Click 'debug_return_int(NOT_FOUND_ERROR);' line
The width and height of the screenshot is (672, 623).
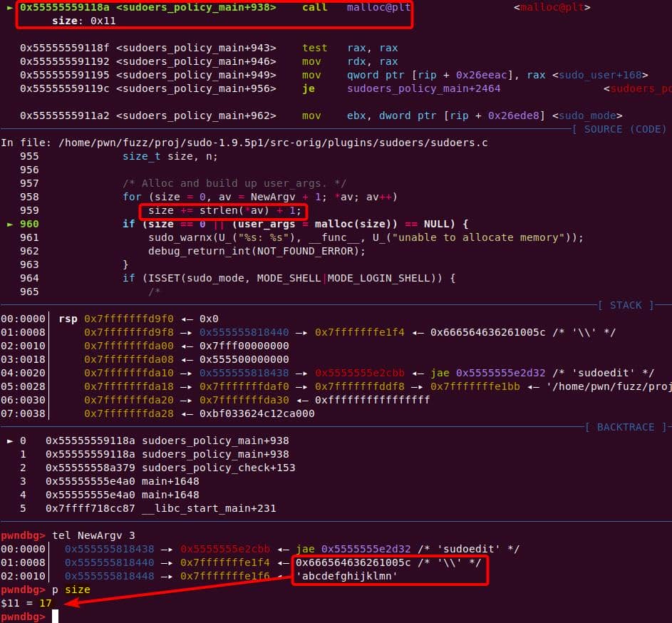257,251
